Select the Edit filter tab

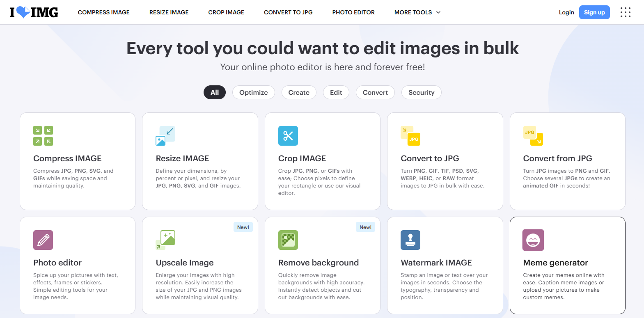(x=336, y=92)
